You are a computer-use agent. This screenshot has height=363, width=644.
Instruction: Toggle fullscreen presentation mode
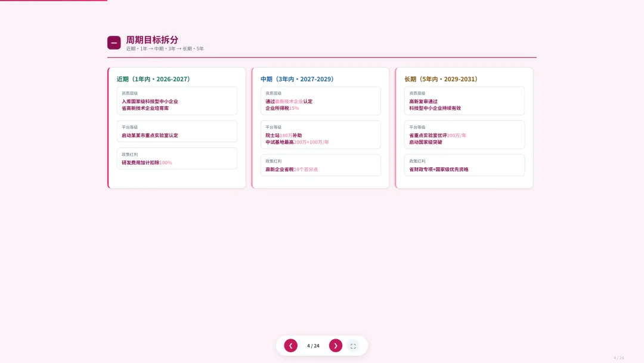tap(353, 346)
